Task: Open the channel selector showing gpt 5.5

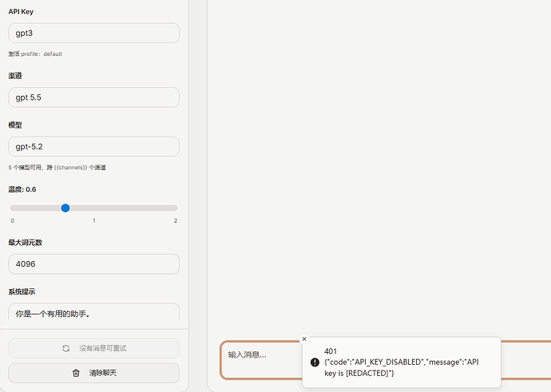Action: tap(93, 97)
